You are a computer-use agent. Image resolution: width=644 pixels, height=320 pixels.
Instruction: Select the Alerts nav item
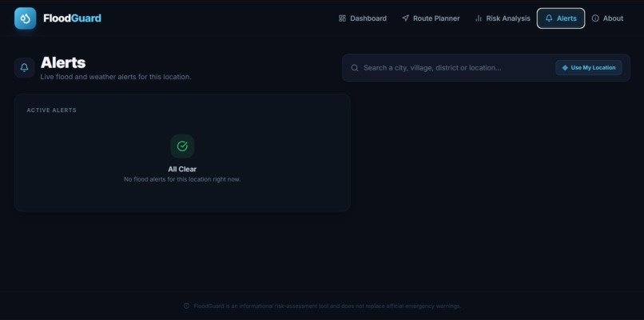561,18
